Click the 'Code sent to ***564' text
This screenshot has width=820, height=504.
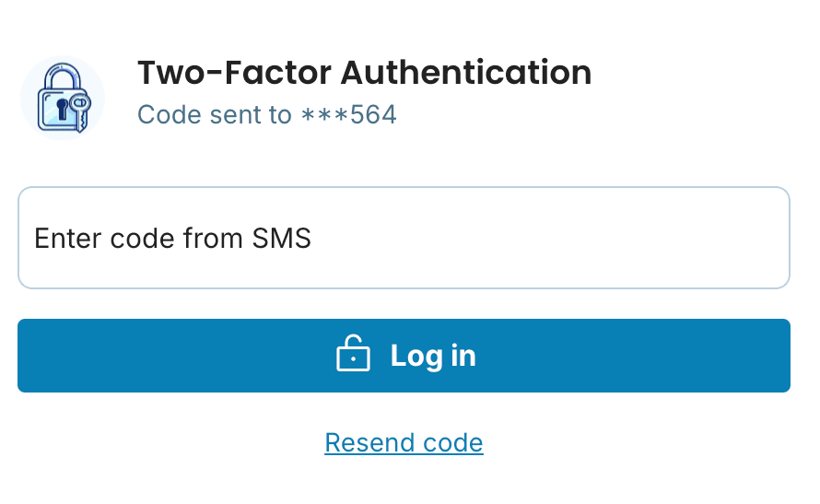tap(266, 115)
